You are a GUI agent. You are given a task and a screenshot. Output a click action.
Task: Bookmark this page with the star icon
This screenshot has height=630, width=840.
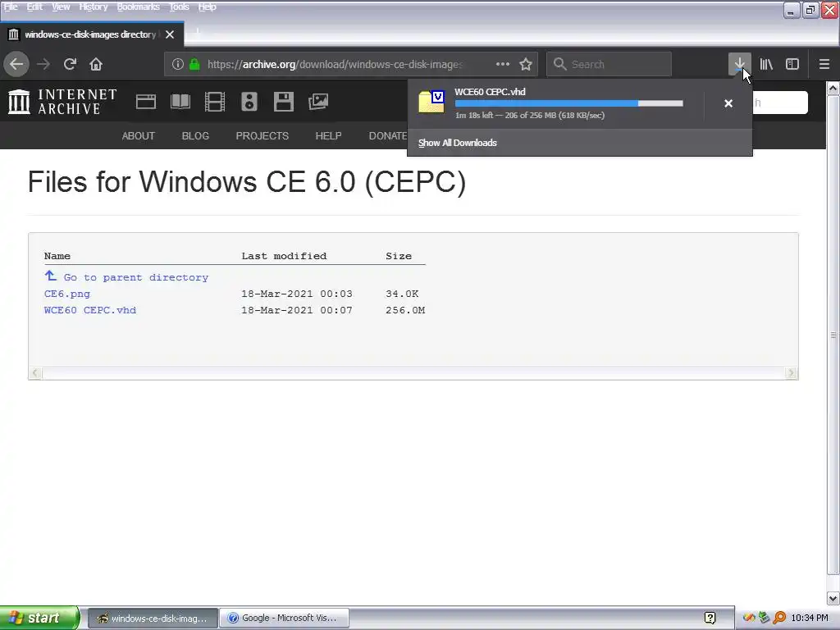click(526, 64)
